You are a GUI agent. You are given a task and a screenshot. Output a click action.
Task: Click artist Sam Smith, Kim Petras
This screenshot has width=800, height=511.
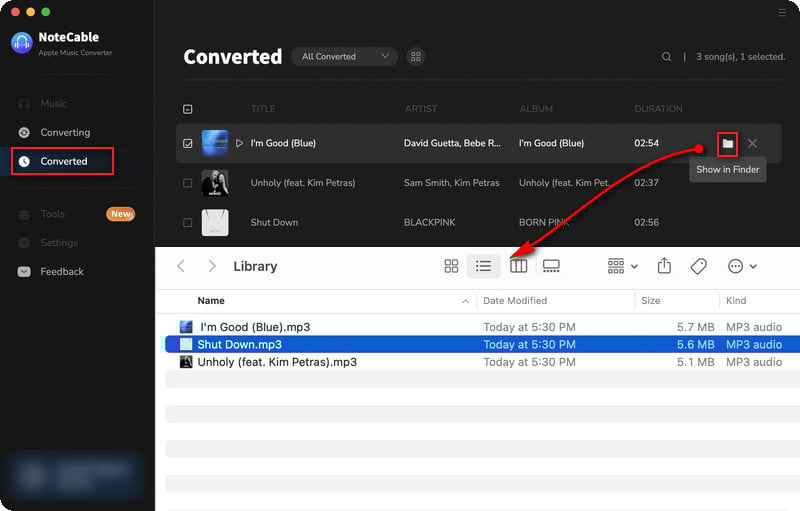coord(452,183)
